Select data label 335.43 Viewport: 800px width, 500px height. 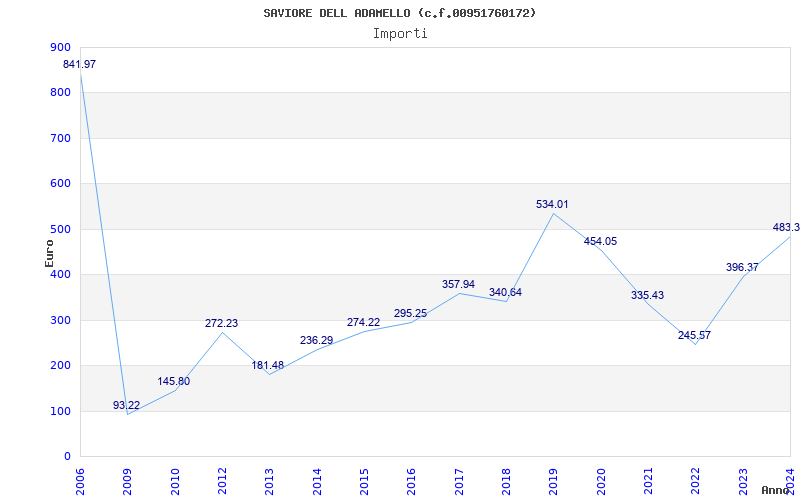click(647, 295)
